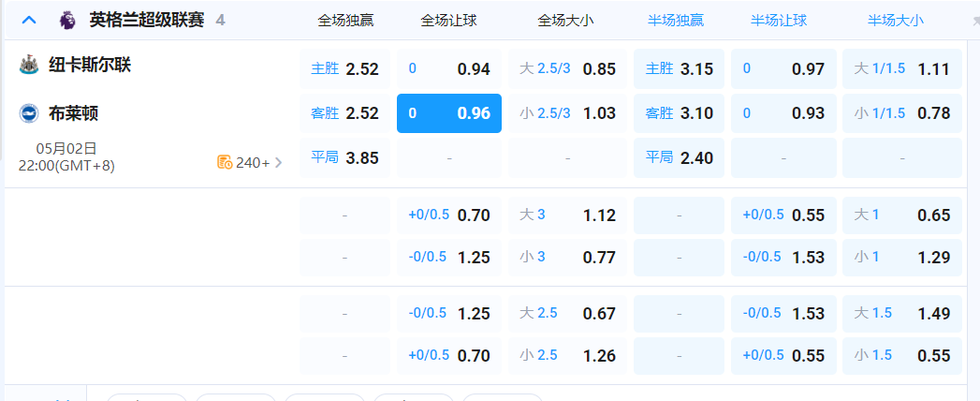Viewport: 980px width, 401px height.
Task: Select the 半场让球 column header
Action: [x=779, y=20]
